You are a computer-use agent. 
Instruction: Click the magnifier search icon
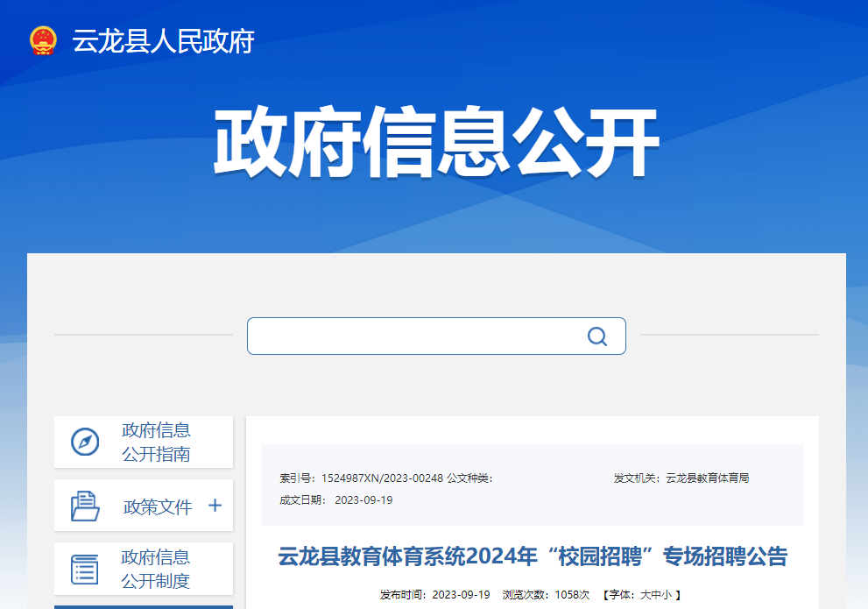click(597, 336)
